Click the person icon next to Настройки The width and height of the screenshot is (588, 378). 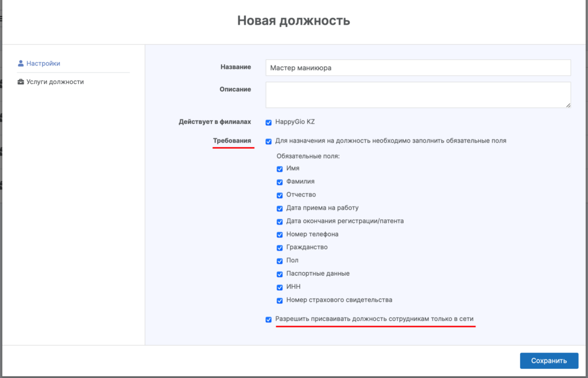coord(21,64)
